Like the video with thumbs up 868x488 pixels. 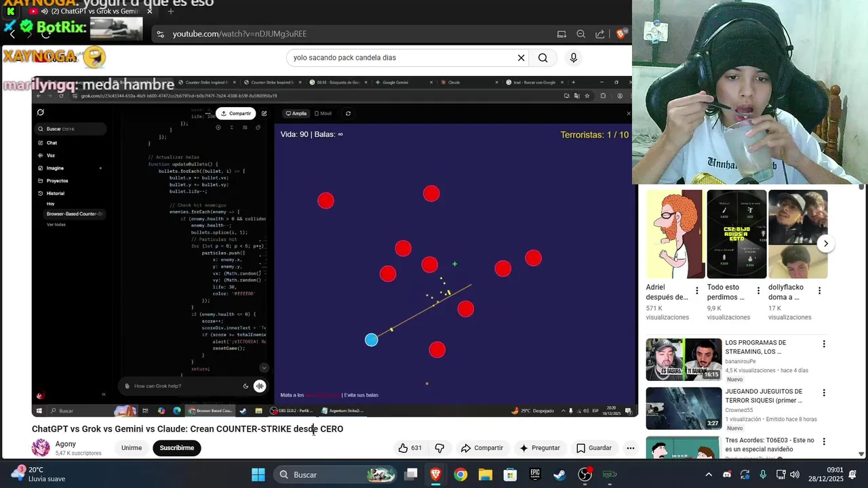(x=410, y=448)
